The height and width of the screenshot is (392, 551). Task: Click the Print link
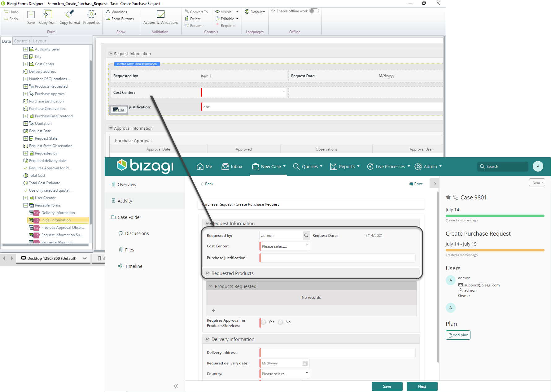[x=416, y=184]
